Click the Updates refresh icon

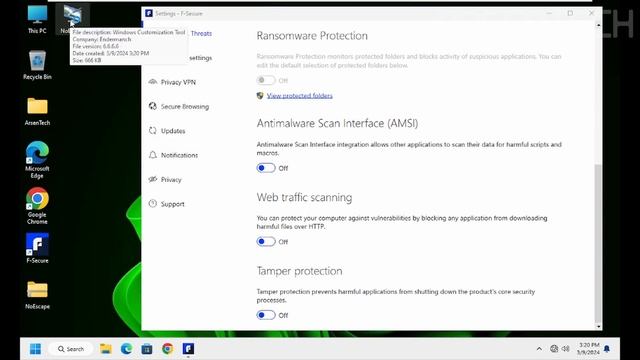153,131
